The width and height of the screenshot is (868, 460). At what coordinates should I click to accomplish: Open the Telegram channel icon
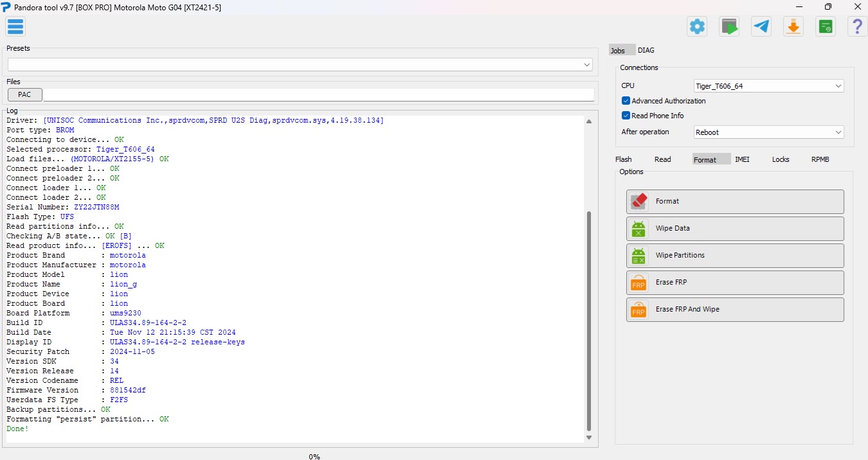point(761,26)
